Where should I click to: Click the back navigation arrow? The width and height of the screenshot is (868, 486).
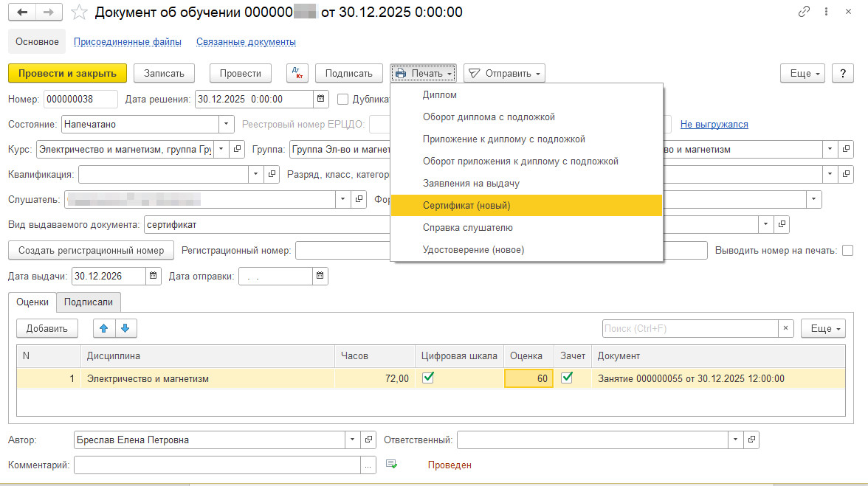tap(22, 12)
